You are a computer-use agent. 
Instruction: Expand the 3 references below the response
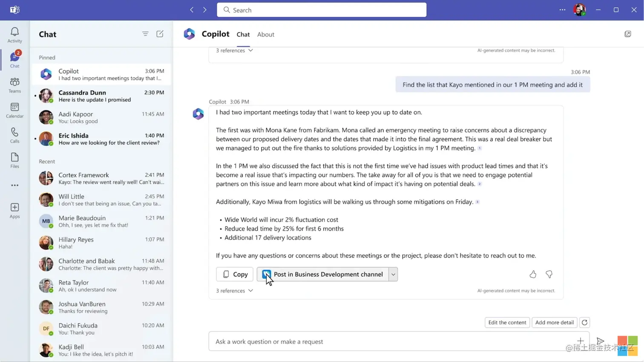[234, 291]
